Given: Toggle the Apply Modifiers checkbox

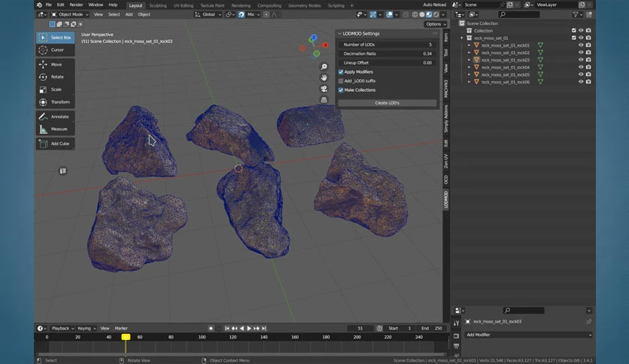Looking at the screenshot, I should [x=341, y=71].
